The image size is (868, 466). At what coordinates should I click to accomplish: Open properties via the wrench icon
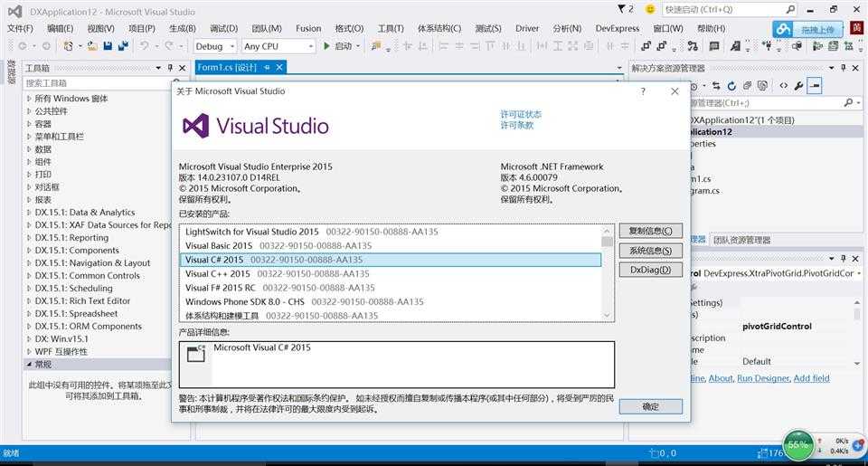point(798,86)
